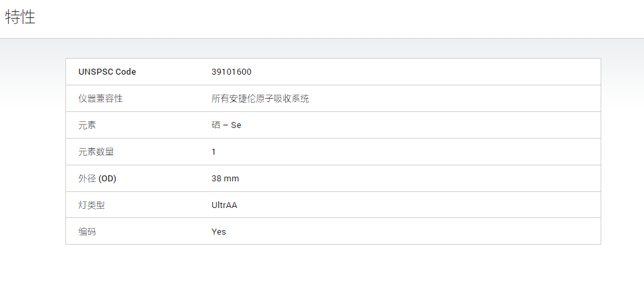Click the 元素数量 row label

[96, 152]
